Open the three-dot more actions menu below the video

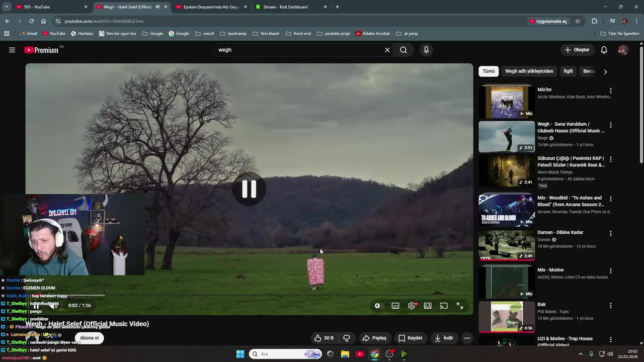tap(467, 338)
